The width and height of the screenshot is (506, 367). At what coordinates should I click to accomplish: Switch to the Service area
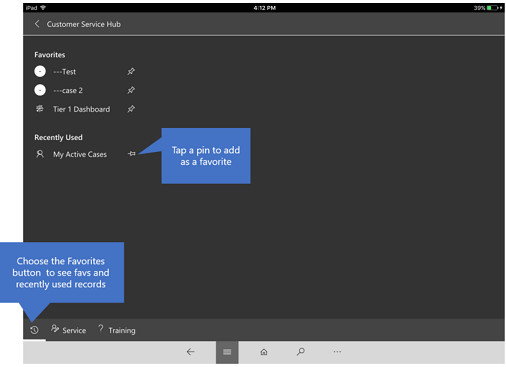coord(68,330)
